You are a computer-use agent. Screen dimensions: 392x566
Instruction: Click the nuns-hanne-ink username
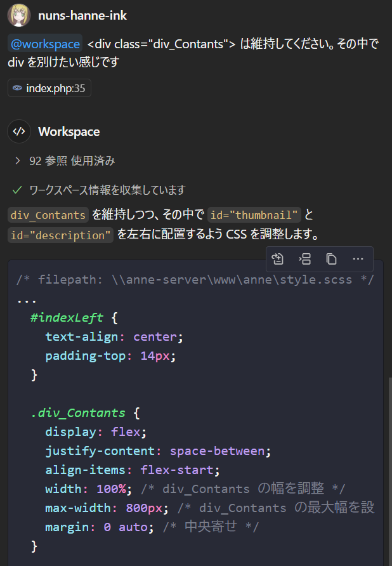tap(82, 15)
